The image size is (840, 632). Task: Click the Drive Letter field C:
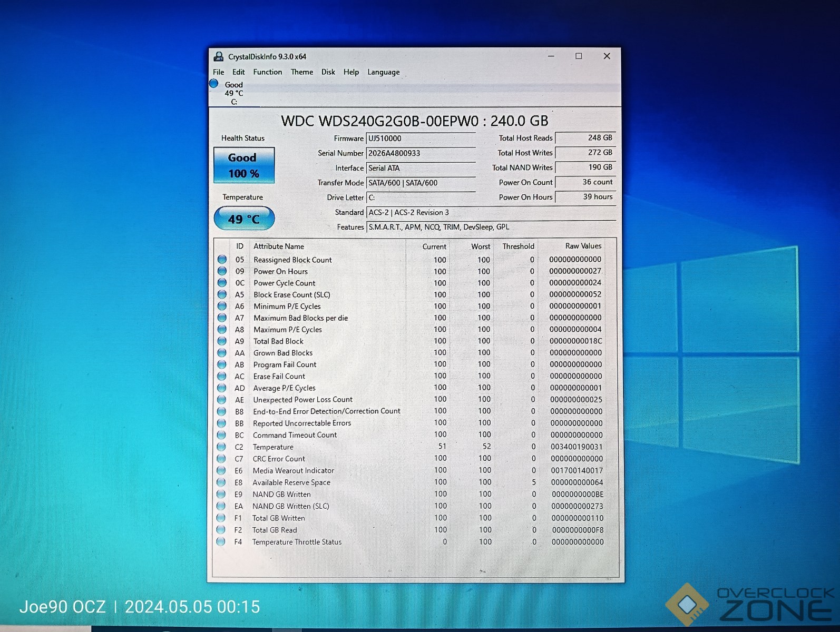421,197
